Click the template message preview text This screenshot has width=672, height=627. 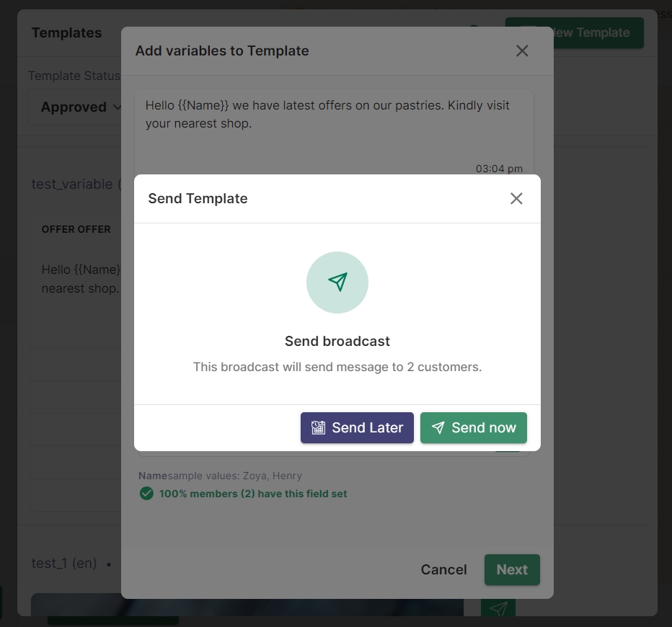point(327,114)
